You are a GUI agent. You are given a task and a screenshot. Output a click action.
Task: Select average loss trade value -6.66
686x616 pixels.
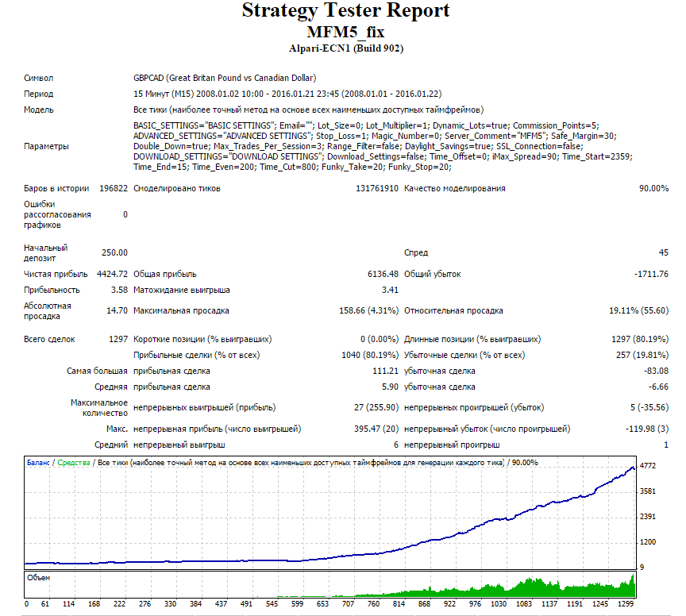[658, 387]
